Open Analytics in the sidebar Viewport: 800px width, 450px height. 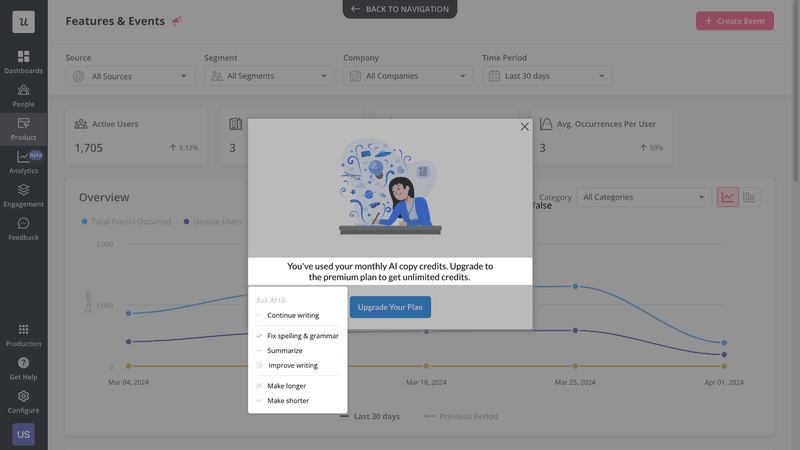coord(23,157)
